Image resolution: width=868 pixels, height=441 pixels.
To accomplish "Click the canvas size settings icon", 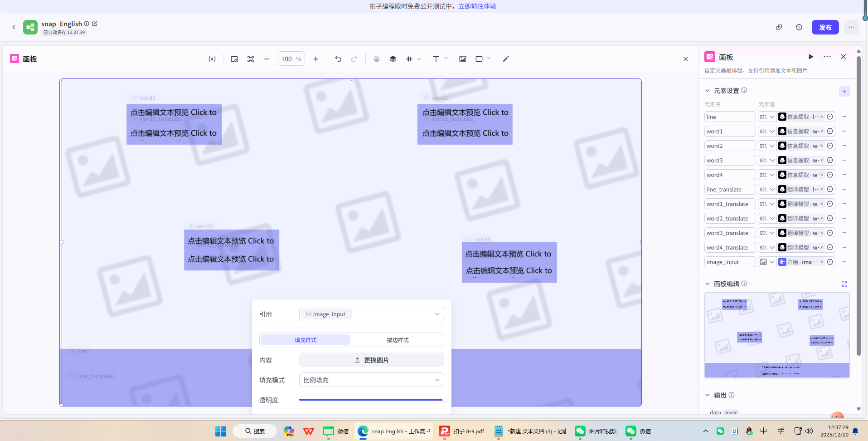I will point(234,59).
